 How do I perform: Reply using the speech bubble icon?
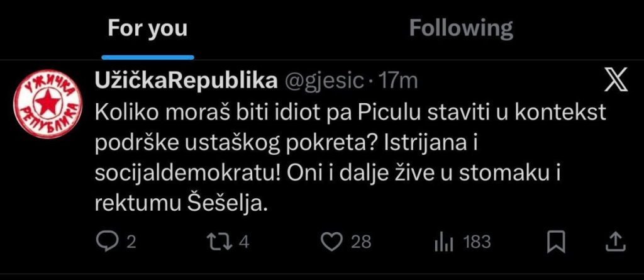coord(104,241)
